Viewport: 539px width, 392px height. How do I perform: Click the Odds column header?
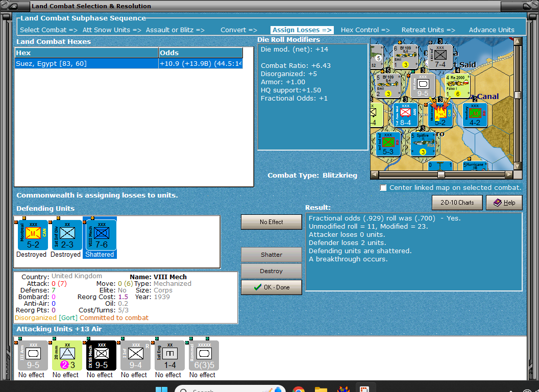click(201, 53)
